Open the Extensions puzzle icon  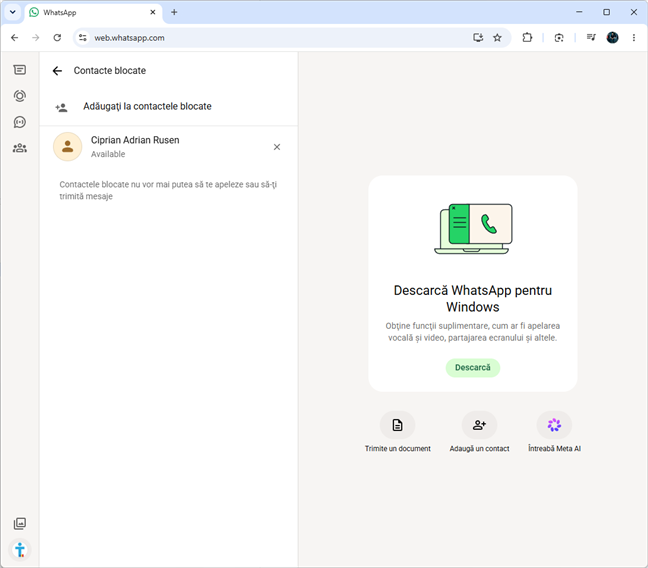[x=527, y=38]
